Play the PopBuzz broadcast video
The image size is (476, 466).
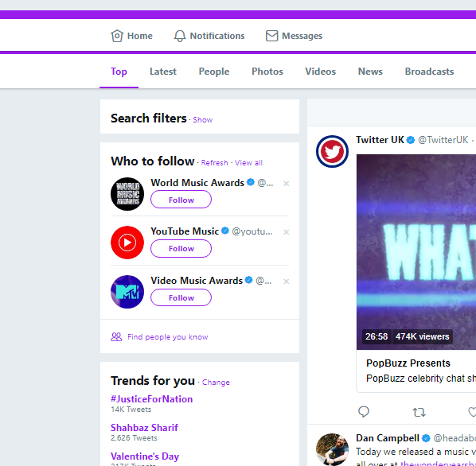(416, 251)
